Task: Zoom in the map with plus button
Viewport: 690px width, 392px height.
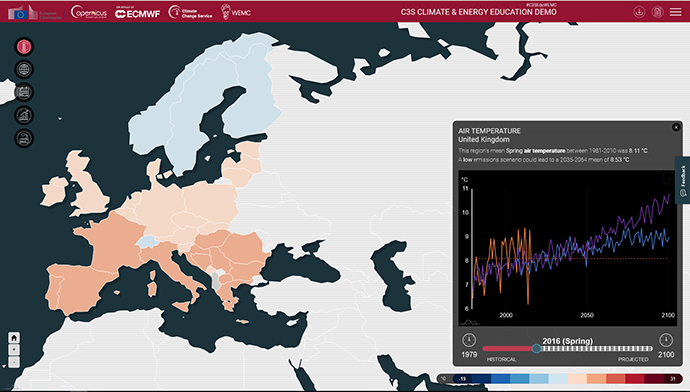Action: [x=14, y=350]
